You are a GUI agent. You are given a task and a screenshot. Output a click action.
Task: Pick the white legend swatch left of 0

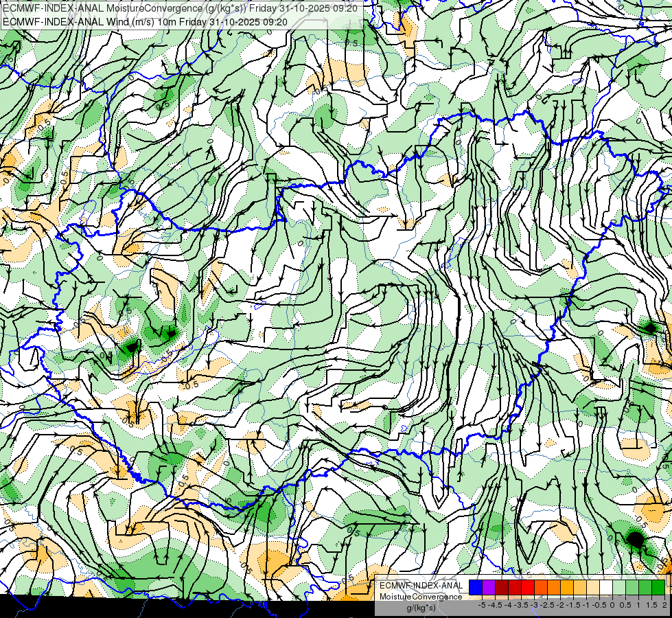[606, 588]
